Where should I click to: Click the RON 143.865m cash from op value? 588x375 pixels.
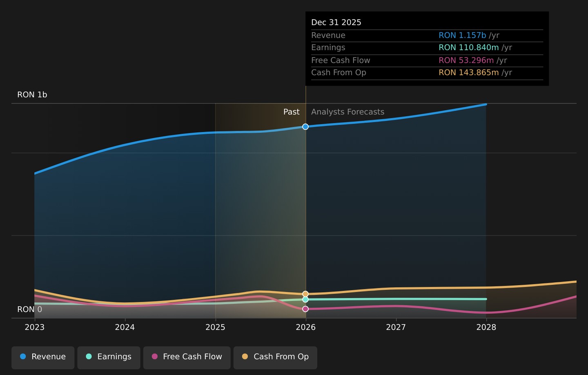(x=469, y=73)
